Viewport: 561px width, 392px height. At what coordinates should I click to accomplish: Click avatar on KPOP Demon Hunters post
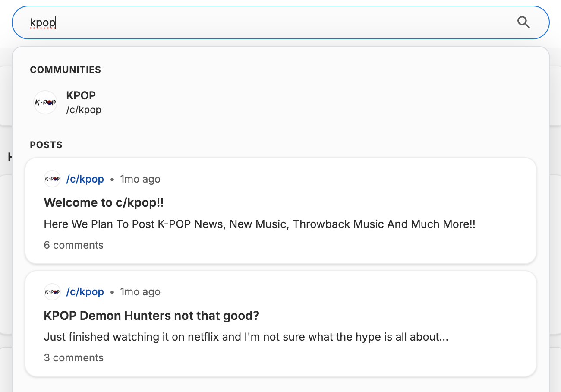(52, 292)
